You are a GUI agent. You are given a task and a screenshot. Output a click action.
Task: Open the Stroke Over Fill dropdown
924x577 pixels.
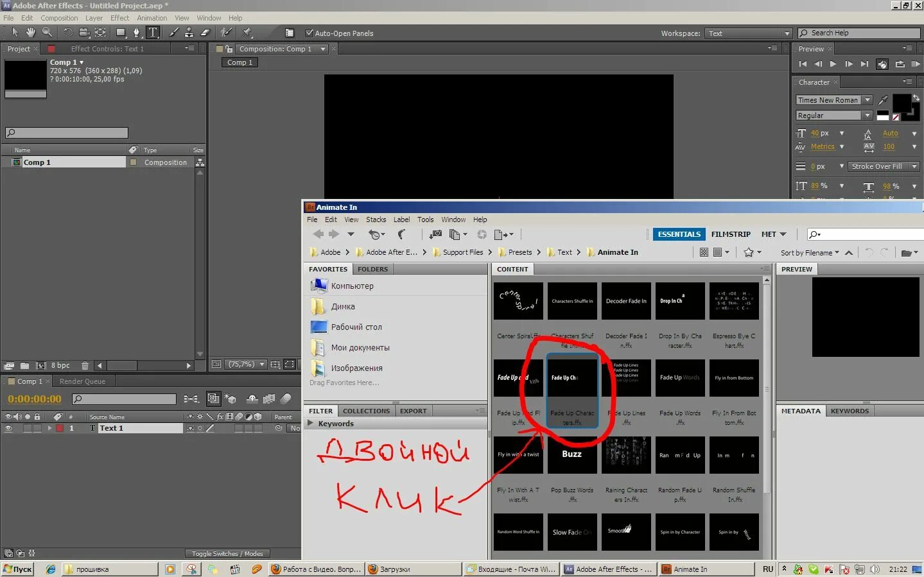point(884,166)
